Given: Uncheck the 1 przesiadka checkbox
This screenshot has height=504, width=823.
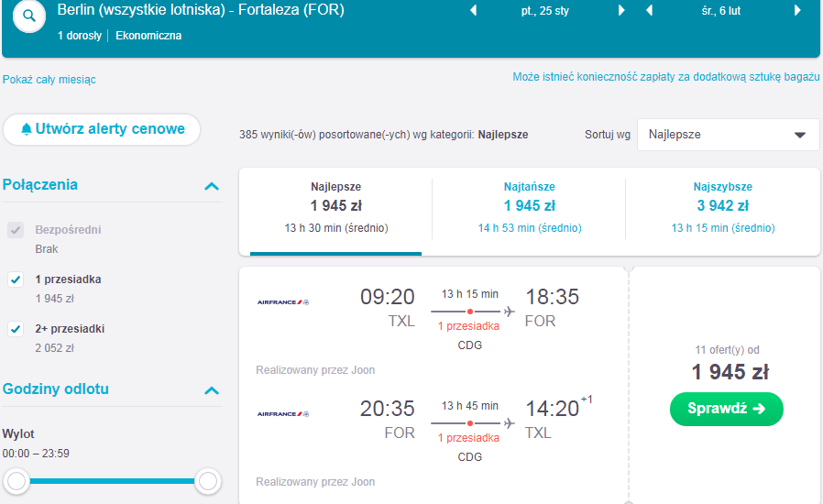Looking at the screenshot, I should pyautogui.click(x=16, y=279).
